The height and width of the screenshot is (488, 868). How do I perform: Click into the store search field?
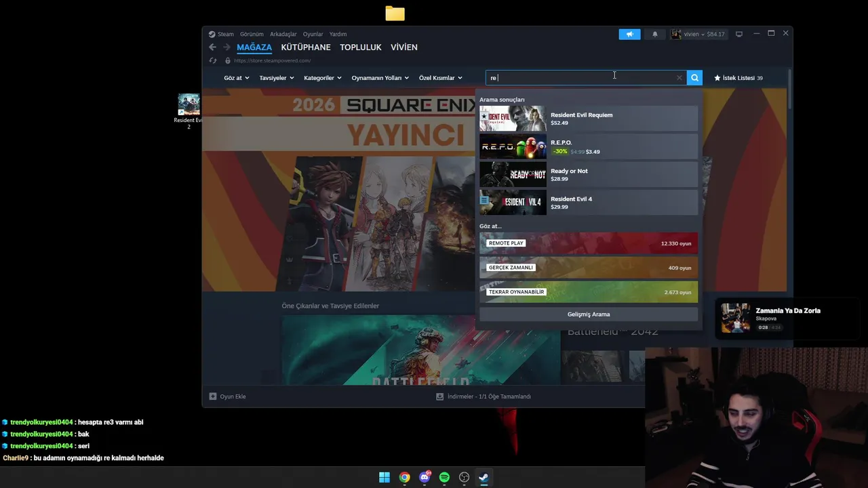(x=586, y=78)
